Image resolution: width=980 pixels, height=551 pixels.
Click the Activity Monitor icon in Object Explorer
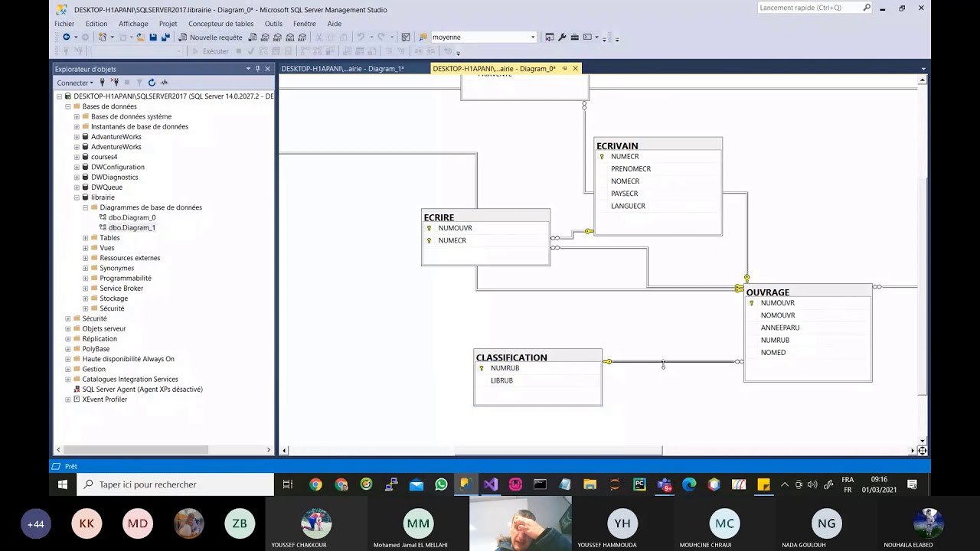164,83
